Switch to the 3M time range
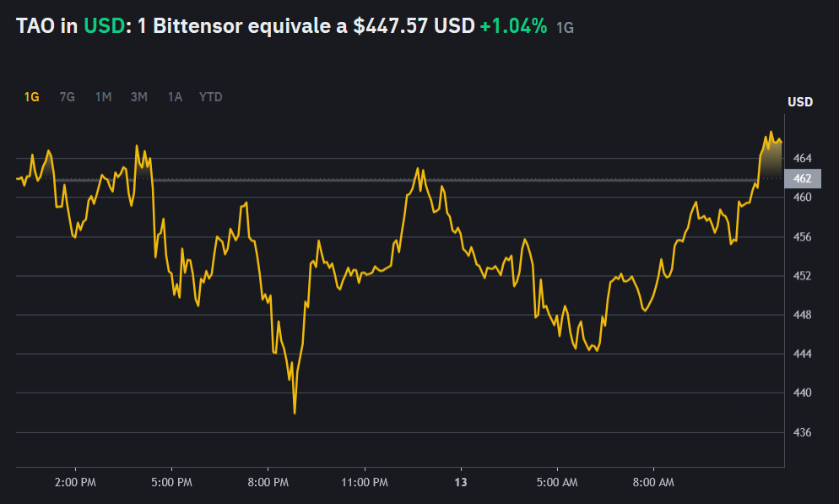This screenshot has height=504, width=839. click(x=139, y=97)
